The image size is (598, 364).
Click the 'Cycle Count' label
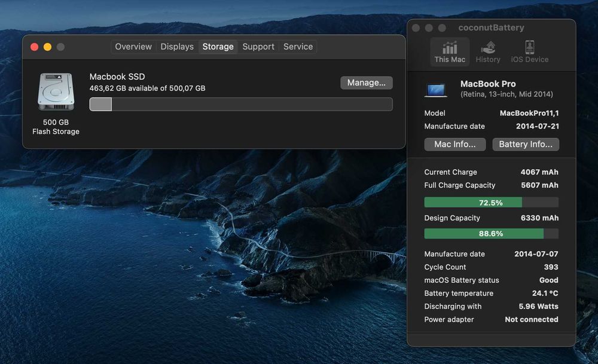(445, 267)
